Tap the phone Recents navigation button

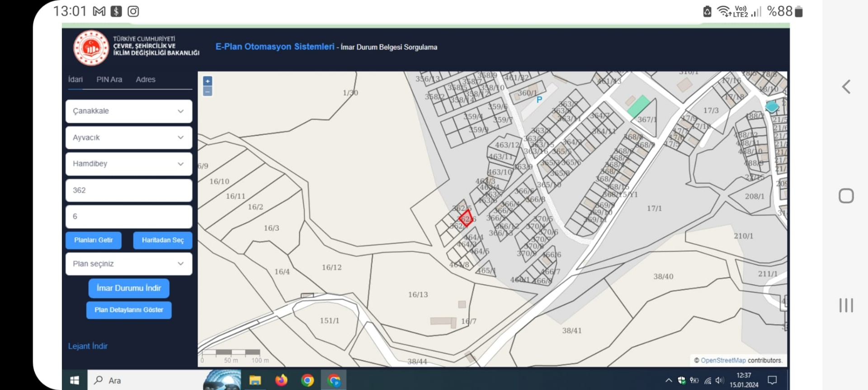[x=846, y=305]
